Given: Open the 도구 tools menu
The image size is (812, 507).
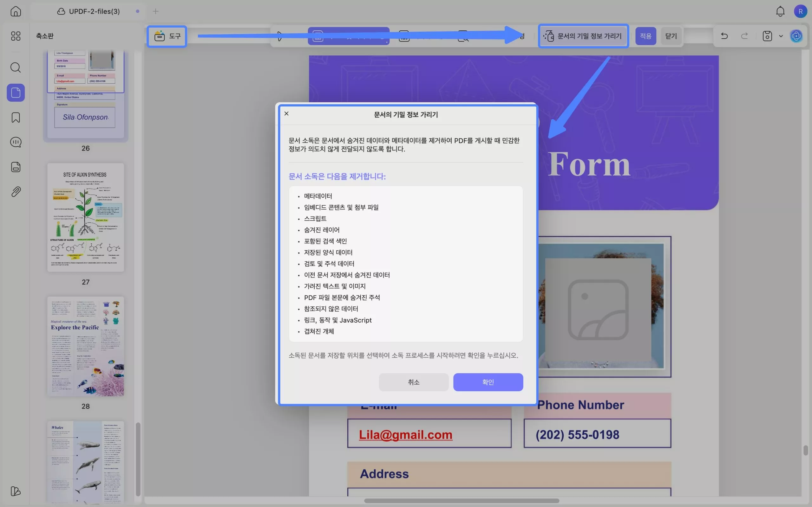Looking at the screenshot, I should (167, 36).
